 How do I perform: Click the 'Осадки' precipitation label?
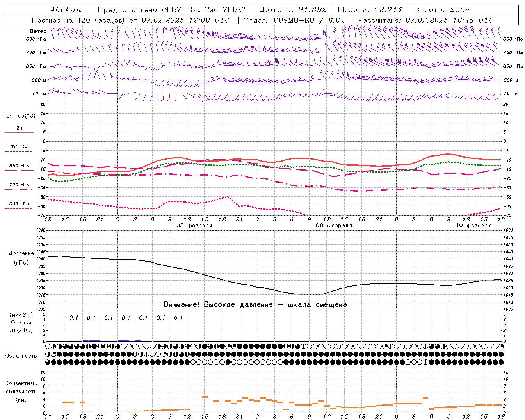pos(21,322)
